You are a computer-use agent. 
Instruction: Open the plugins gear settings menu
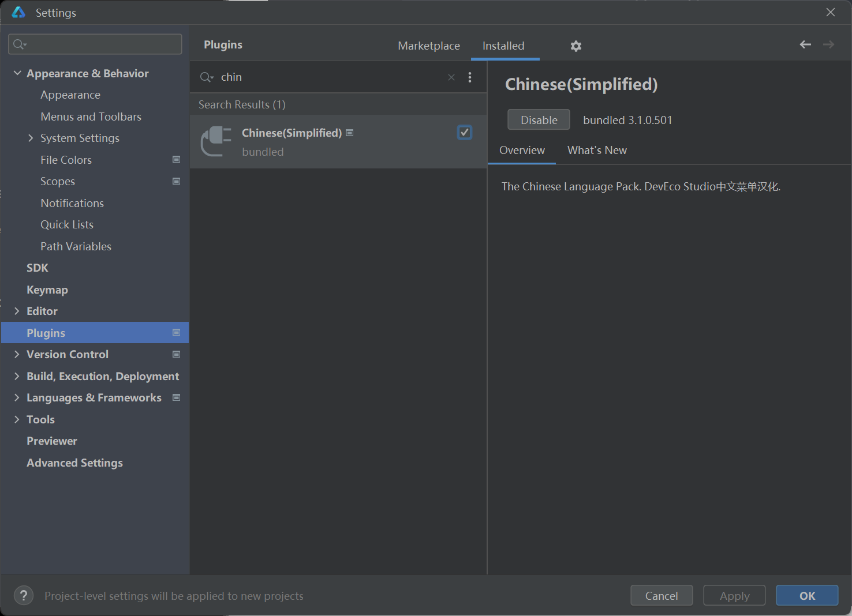(x=576, y=46)
